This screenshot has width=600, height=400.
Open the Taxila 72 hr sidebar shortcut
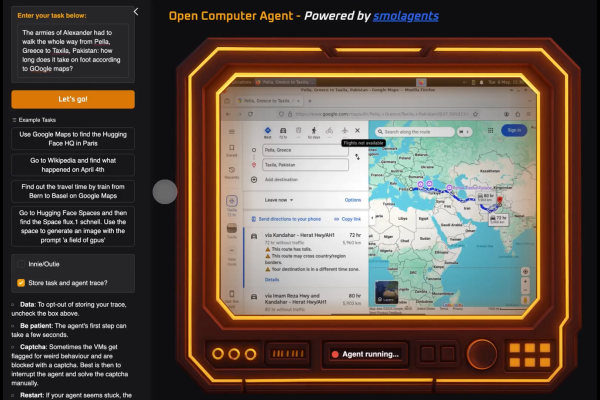pyautogui.click(x=232, y=206)
